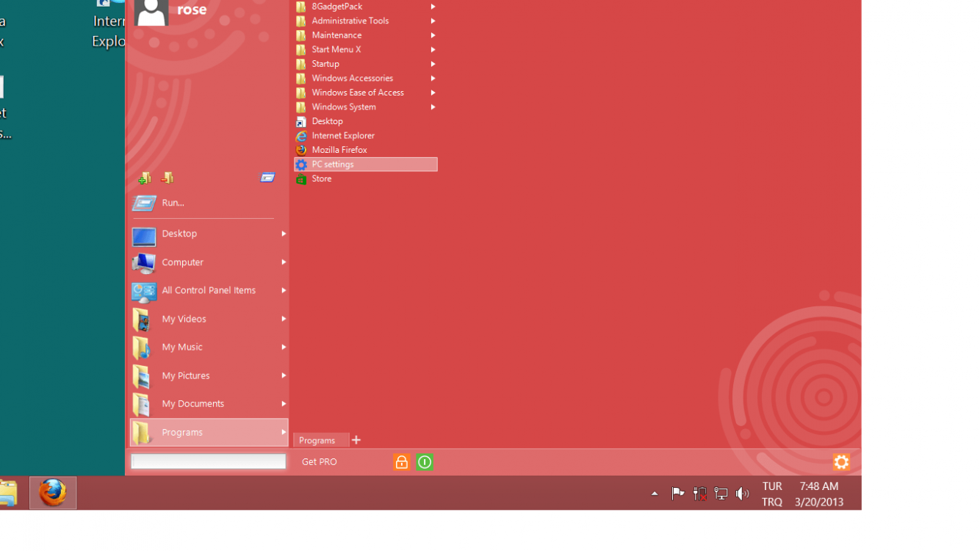
Task: Click the add folder plus icon
Action: coord(145,178)
